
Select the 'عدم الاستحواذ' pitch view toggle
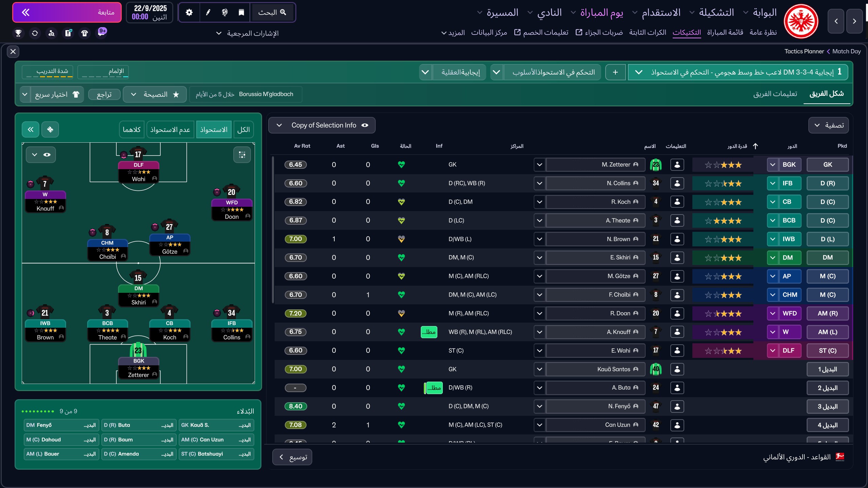point(170,129)
